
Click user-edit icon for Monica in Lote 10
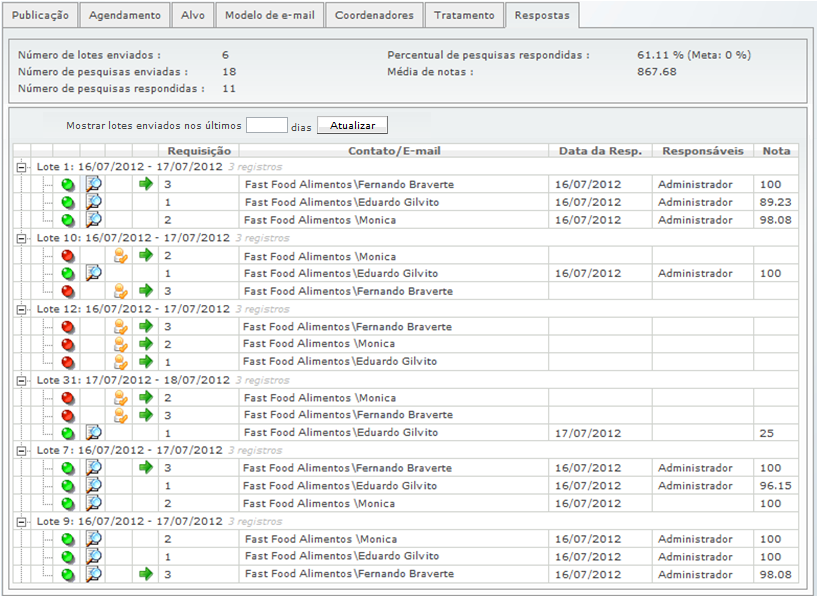tap(120, 256)
